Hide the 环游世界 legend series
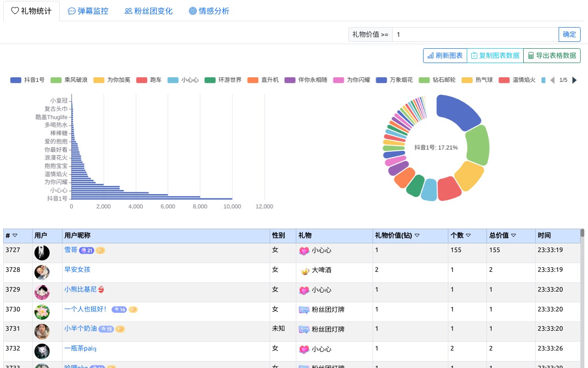Image resolution: width=588 pixels, height=368 pixels. tap(223, 80)
